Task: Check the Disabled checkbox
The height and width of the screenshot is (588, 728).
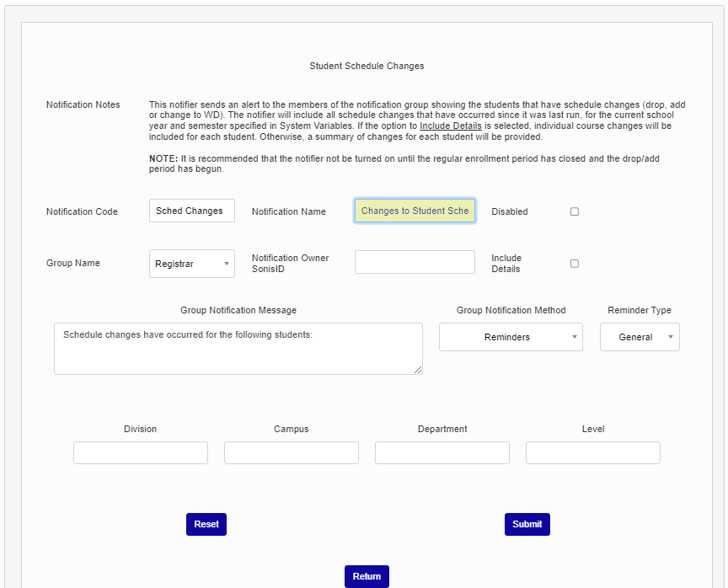Action: 575,211
